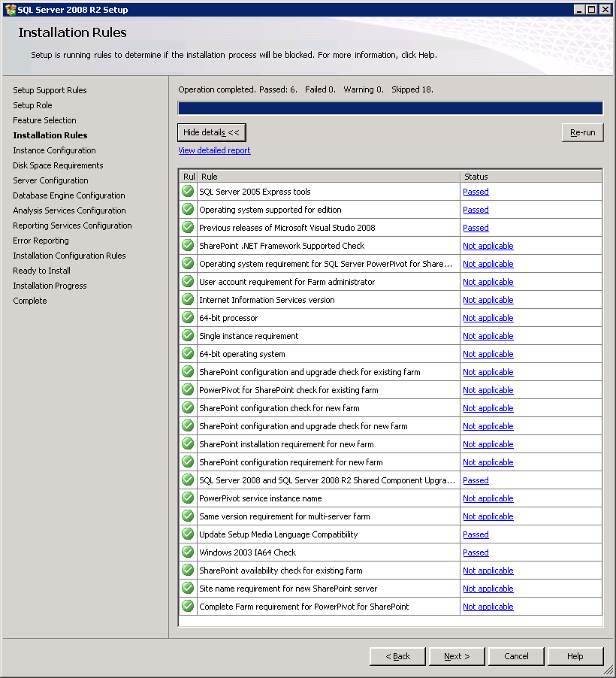The height and width of the screenshot is (678, 616).
Task: Collapse the rule list with Hide details
Action: click(x=211, y=132)
